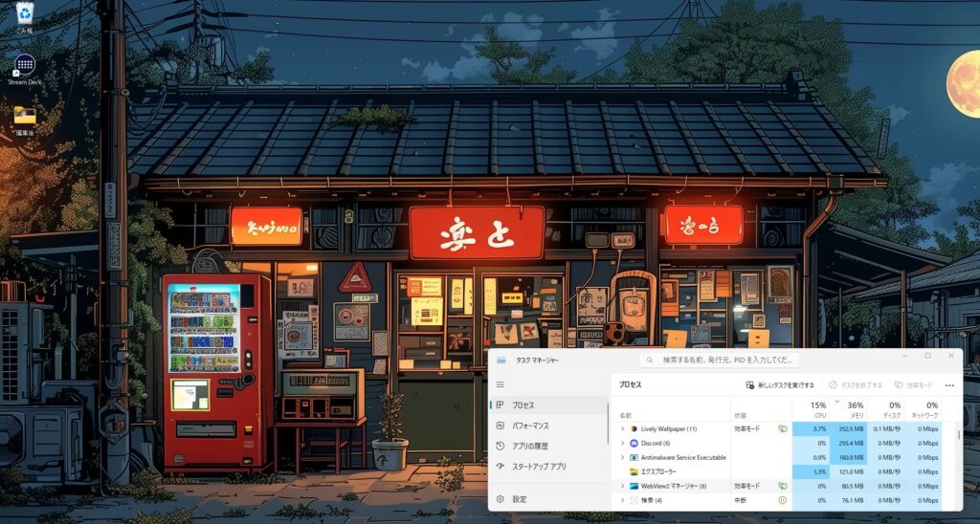
Task: Expand the Antimalware Service Executable group
Action: pos(622,458)
